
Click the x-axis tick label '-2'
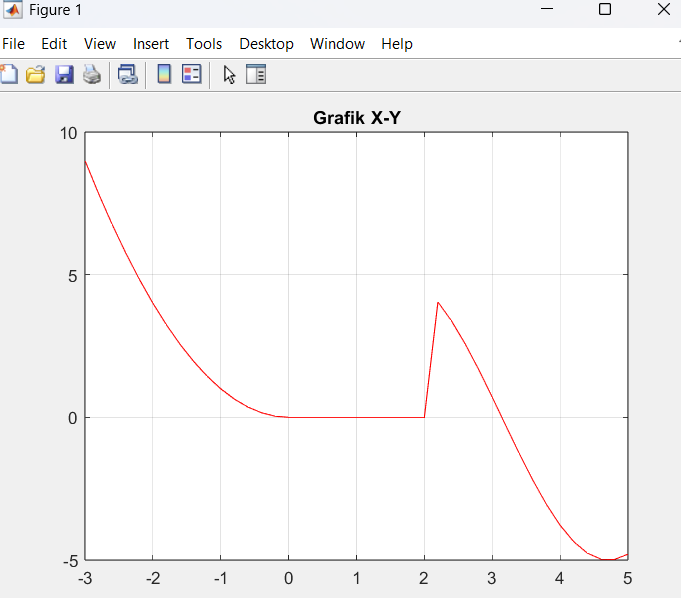pos(153,578)
